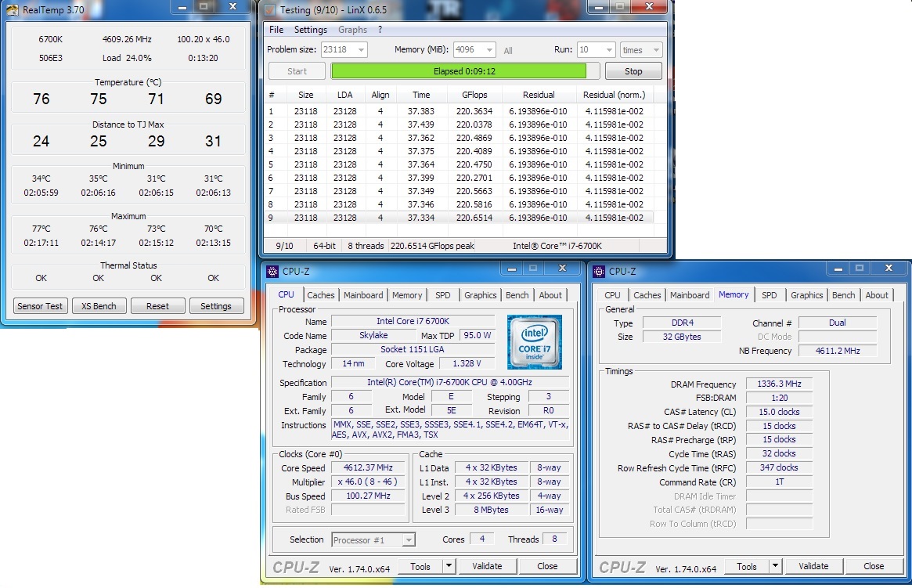The width and height of the screenshot is (912, 588).
Task: Click the left CPU-Z window title icon
Action: click(x=272, y=272)
